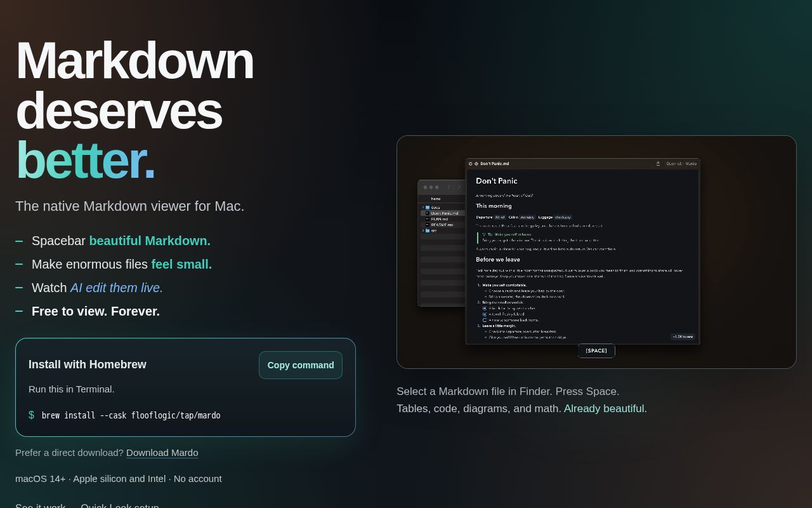Click the Finder back chevron
This screenshot has height=508, width=812.
point(449,187)
